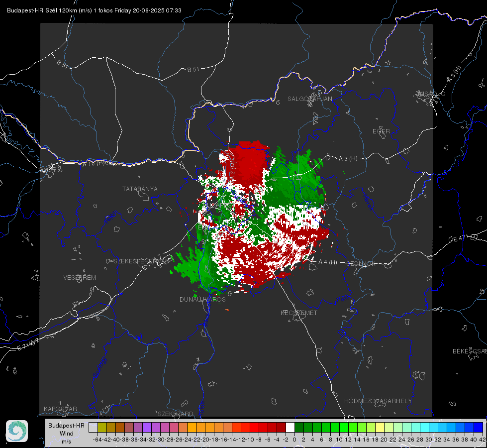This screenshot has height=448, width=487.
Task: Pick the olive swatch between -64 and -42
Action: (x=102, y=427)
